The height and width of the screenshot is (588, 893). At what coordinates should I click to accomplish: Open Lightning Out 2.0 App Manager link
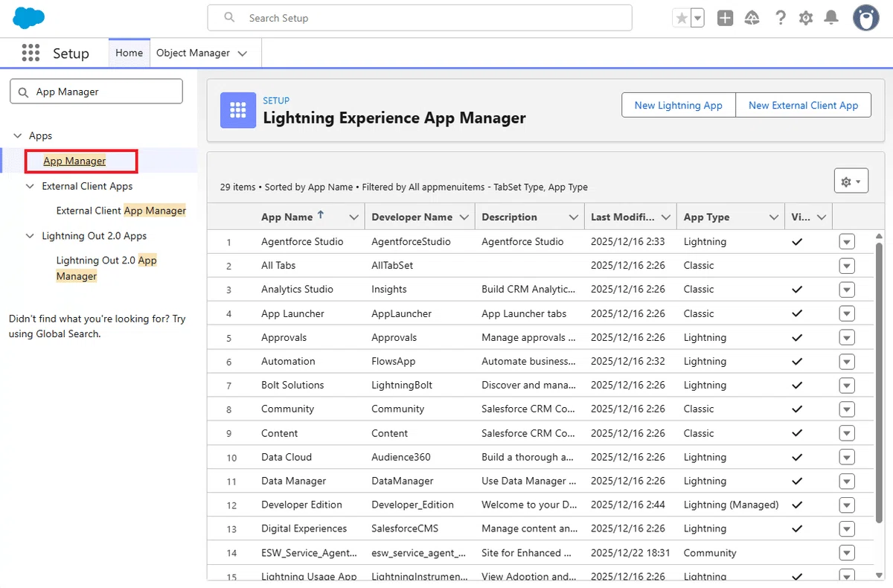pyautogui.click(x=106, y=268)
